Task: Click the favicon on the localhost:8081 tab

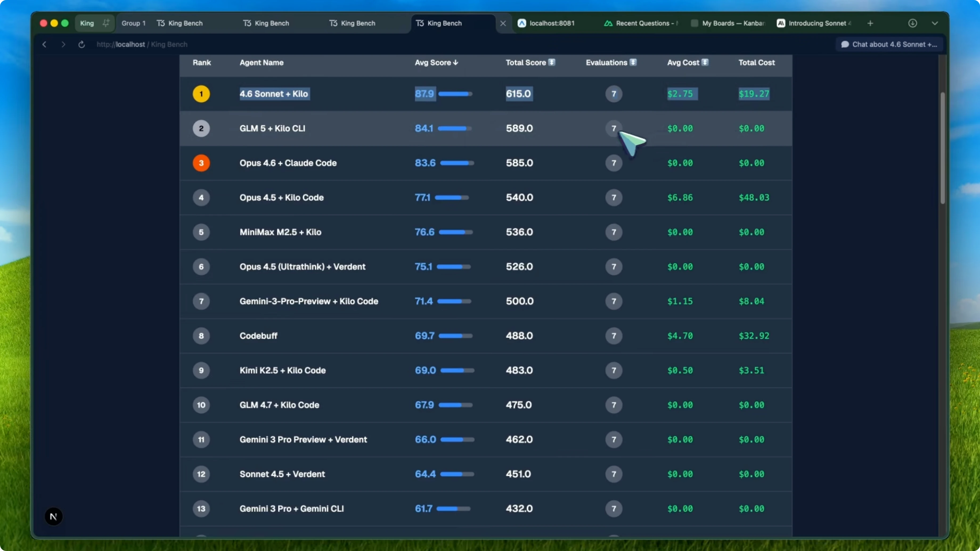Action: tap(522, 23)
